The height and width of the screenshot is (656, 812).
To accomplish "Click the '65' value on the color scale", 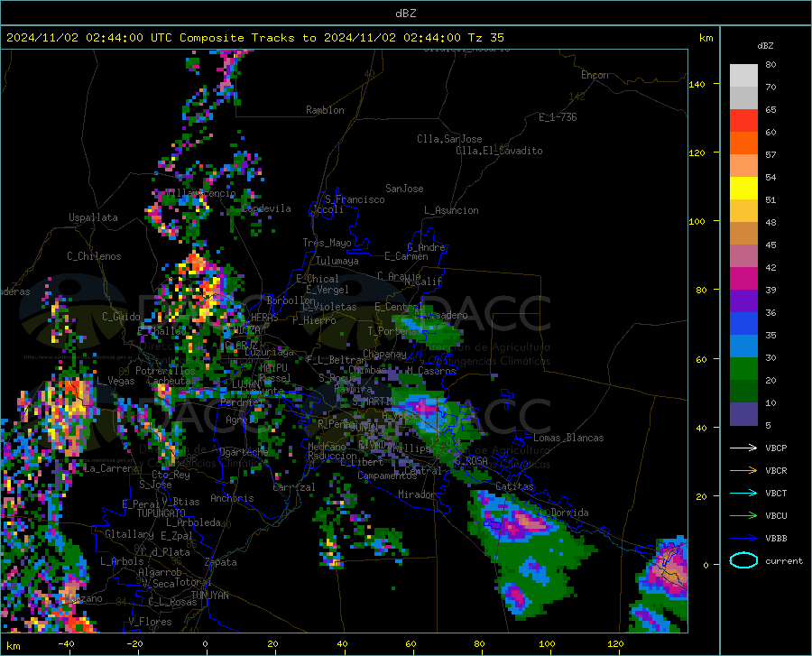I will tap(770, 109).
